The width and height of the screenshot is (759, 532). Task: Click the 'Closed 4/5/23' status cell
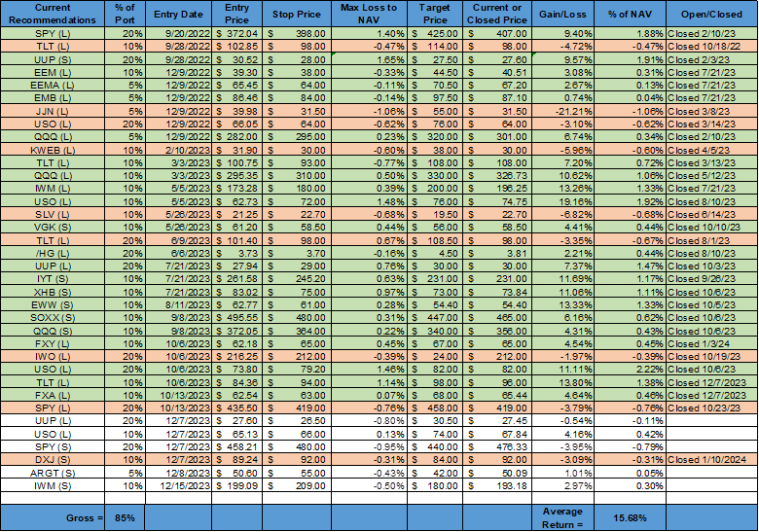[x=711, y=150]
